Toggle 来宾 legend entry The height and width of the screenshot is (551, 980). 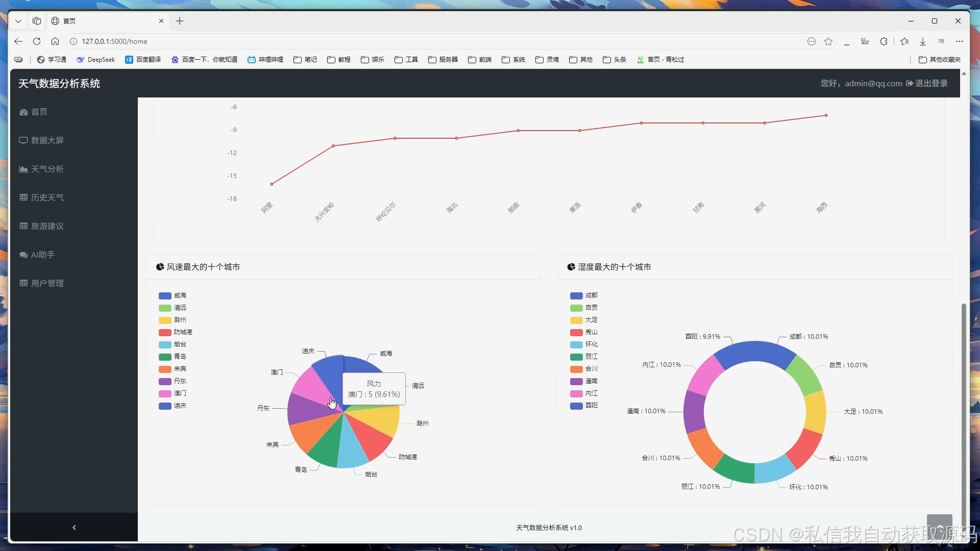click(x=173, y=369)
